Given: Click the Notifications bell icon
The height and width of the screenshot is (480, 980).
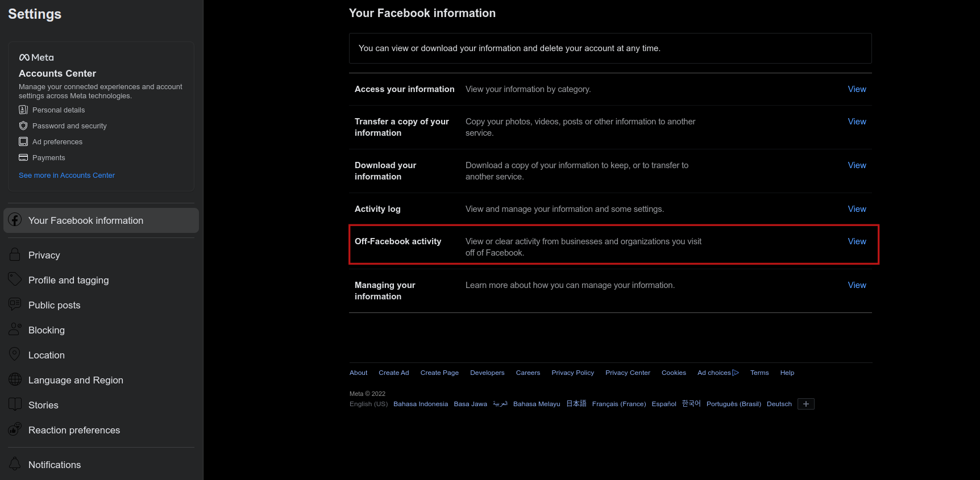Looking at the screenshot, I should click(x=15, y=464).
